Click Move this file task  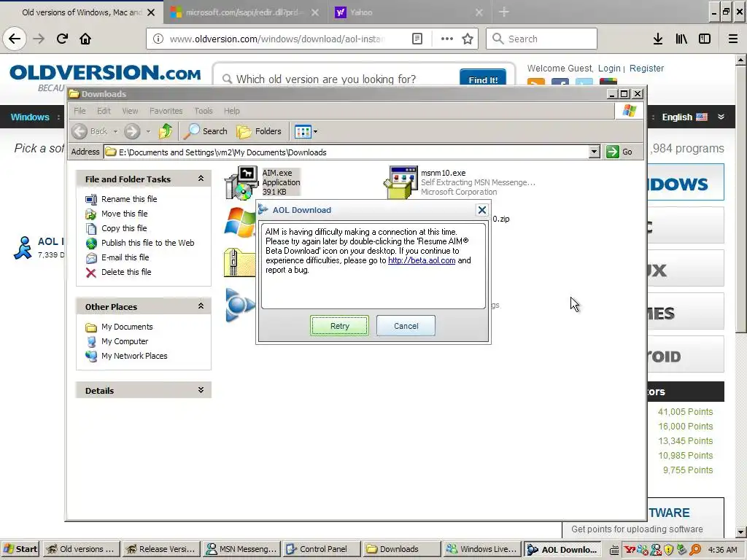pyautogui.click(x=124, y=214)
